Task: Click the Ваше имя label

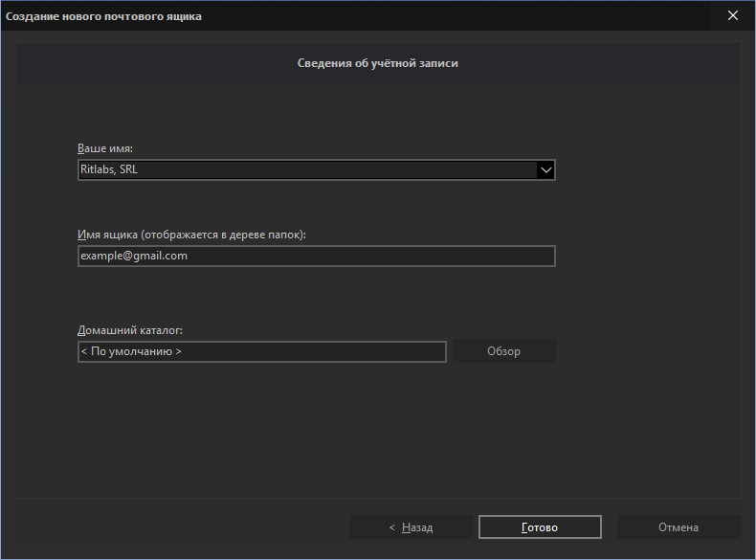Action: tap(105, 148)
